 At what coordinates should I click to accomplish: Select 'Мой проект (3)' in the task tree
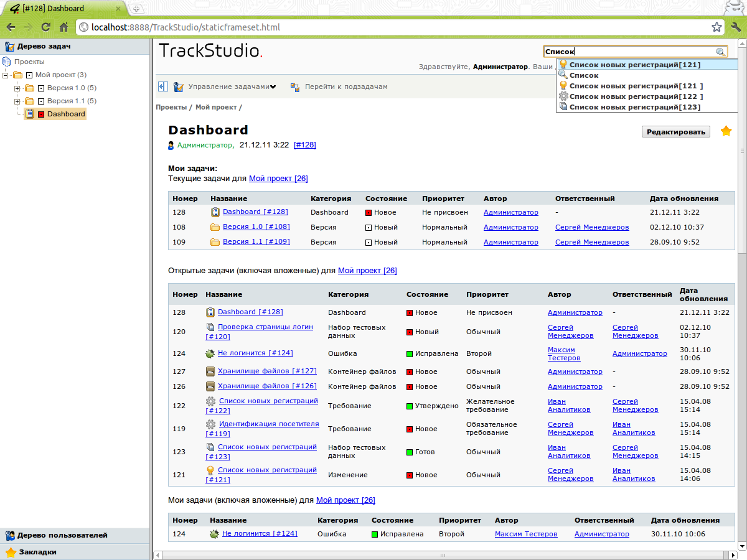pyautogui.click(x=61, y=75)
